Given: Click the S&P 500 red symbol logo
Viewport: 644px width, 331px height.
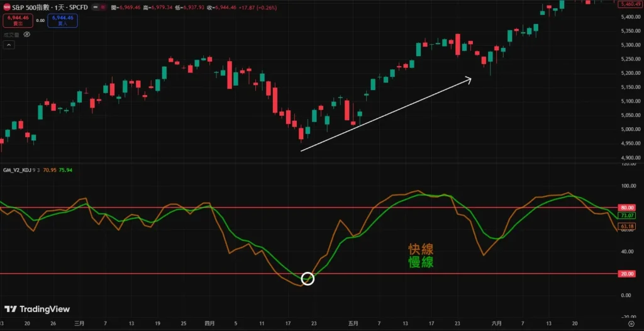Looking at the screenshot, I should click(x=7, y=6).
